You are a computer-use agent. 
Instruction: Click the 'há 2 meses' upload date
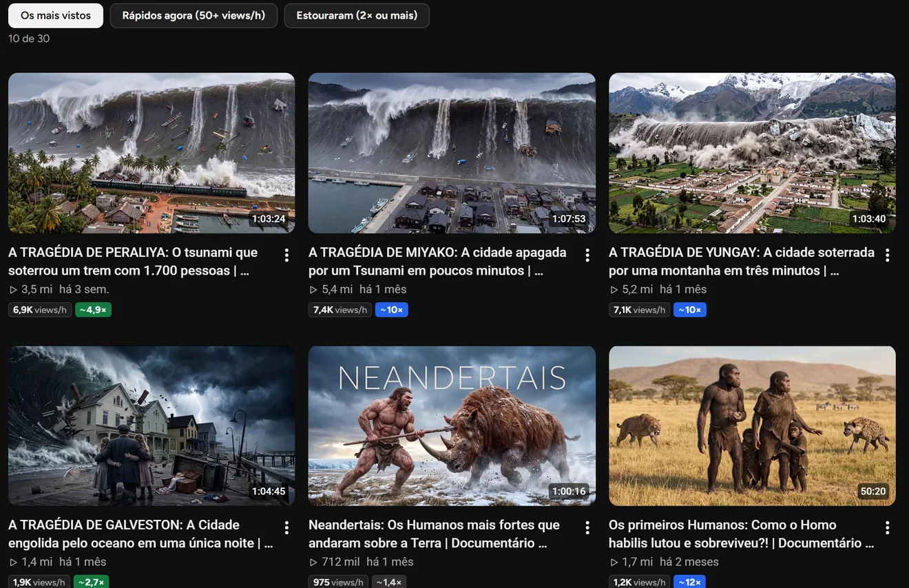[689, 562]
